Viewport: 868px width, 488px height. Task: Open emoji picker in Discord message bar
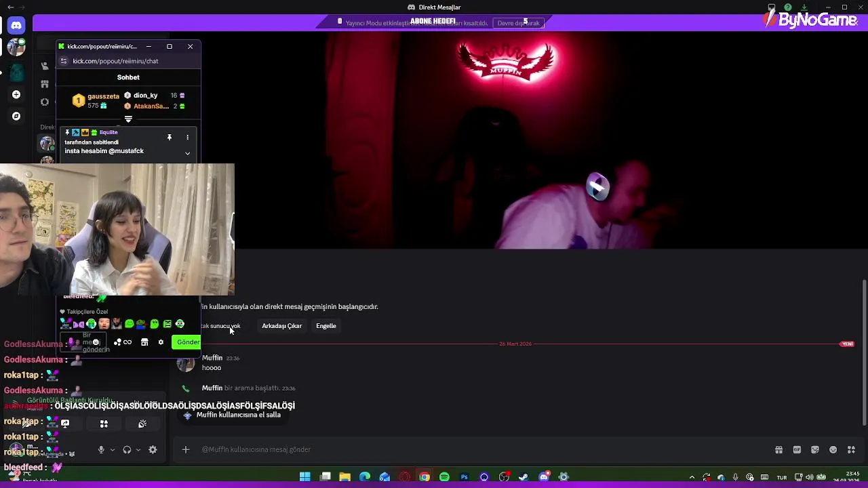[x=833, y=449]
